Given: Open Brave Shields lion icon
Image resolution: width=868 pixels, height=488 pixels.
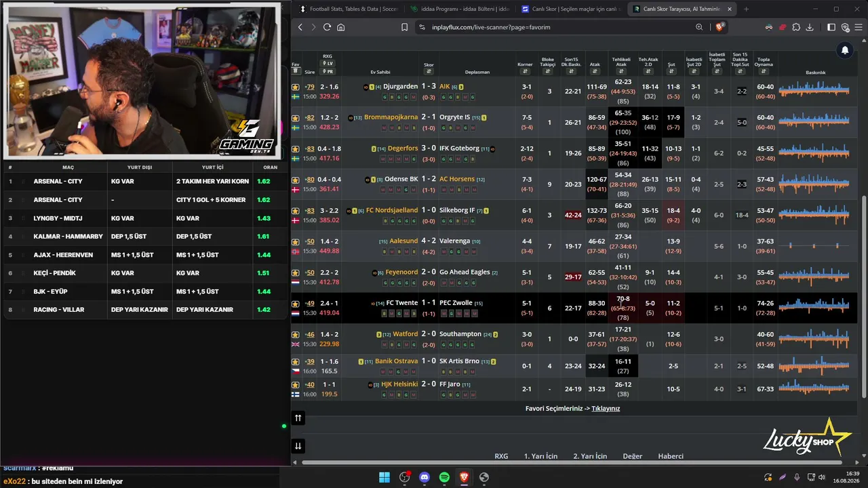Looking at the screenshot, I should click(x=720, y=27).
